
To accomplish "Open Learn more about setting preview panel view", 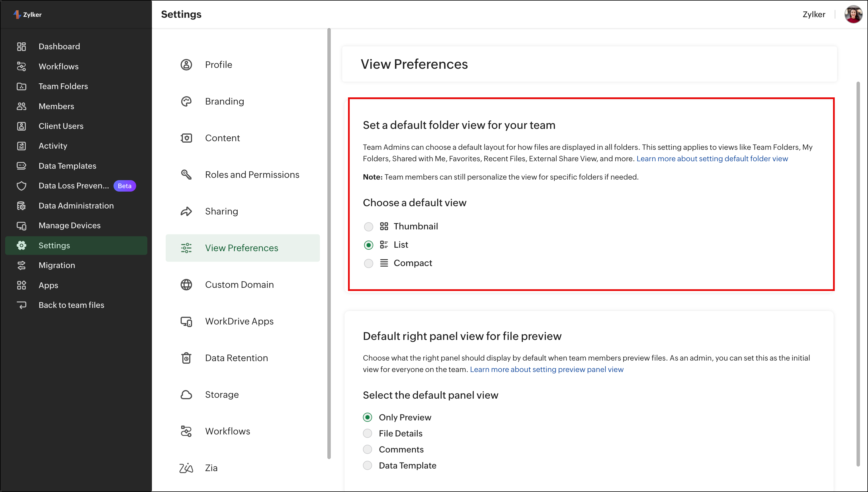I will pyautogui.click(x=546, y=369).
